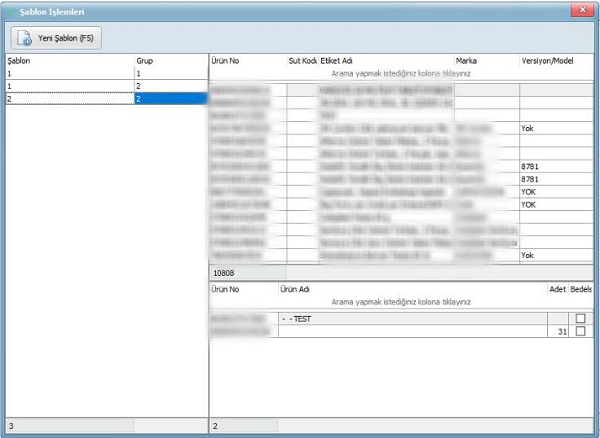Close the Şablon İşlemleri window
This screenshot has height=438, width=600.
click(579, 10)
